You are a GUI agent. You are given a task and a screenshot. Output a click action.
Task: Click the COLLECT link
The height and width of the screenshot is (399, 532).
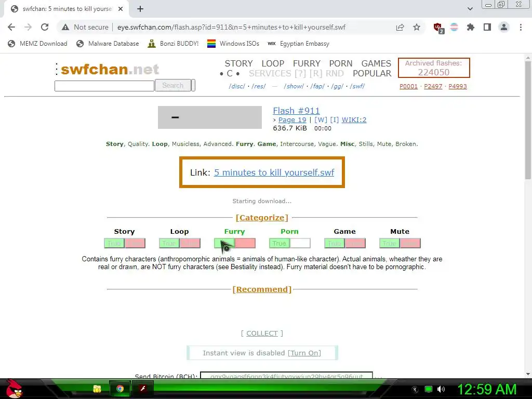click(x=262, y=333)
